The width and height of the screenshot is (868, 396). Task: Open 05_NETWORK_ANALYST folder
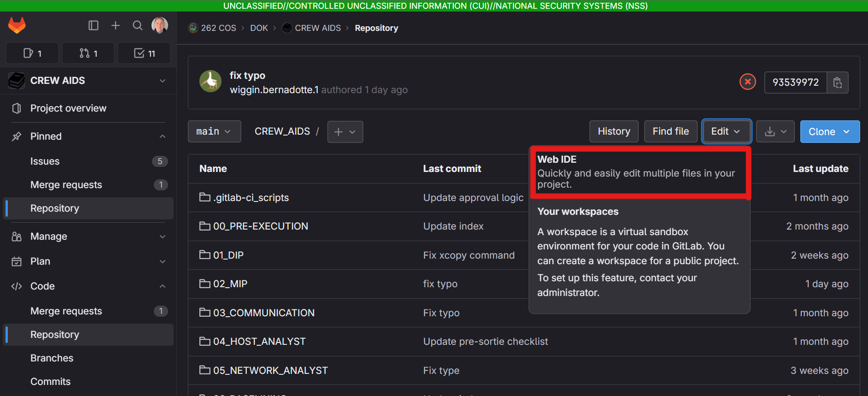(x=270, y=371)
